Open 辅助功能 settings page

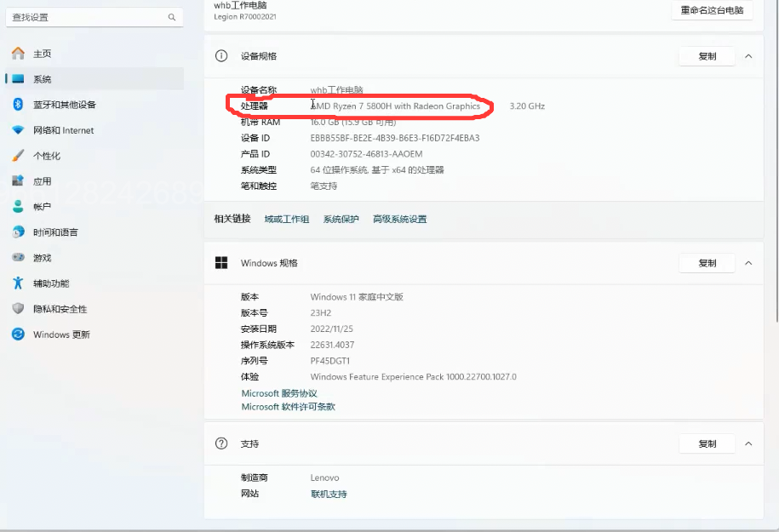95,283
